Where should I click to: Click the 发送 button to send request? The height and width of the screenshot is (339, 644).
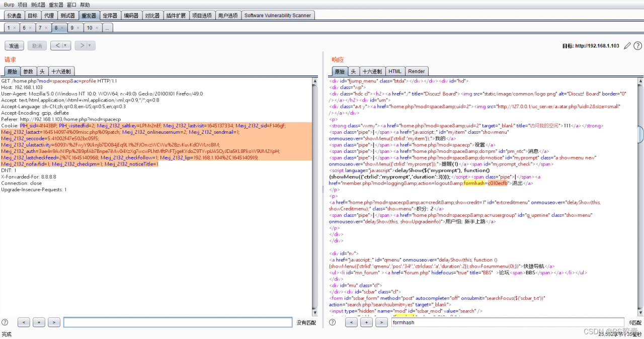click(x=14, y=46)
